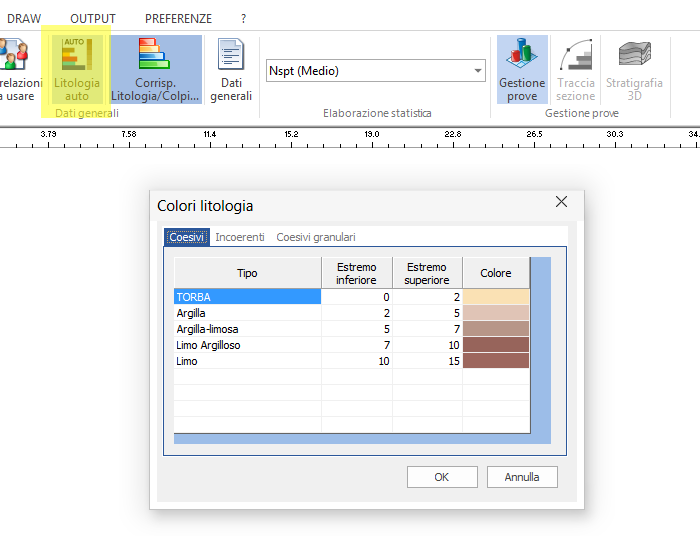Open correlazioni da usare tool

point(20,70)
